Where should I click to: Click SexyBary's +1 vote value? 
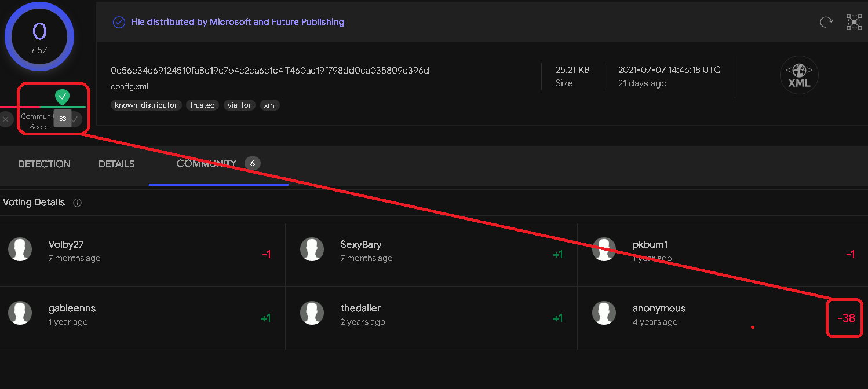[557, 254]
